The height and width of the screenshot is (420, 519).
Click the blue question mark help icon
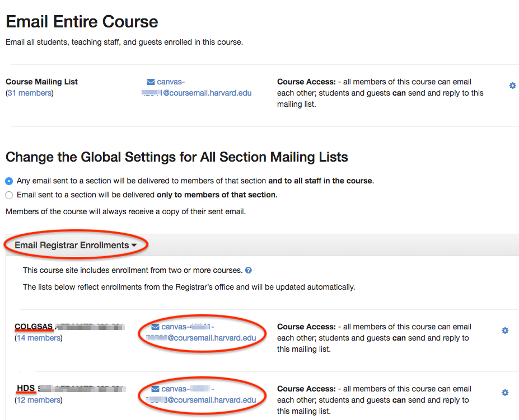(249, 270)
